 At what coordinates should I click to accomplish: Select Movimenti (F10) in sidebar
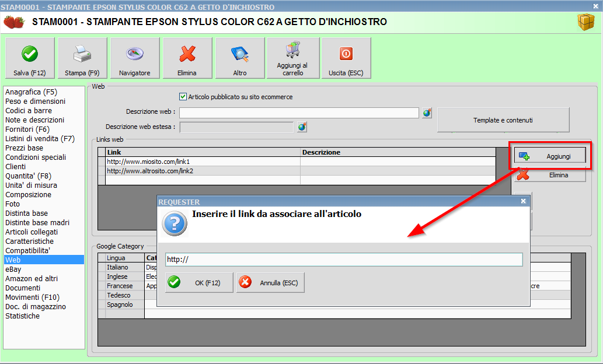[x=32, y=297]
